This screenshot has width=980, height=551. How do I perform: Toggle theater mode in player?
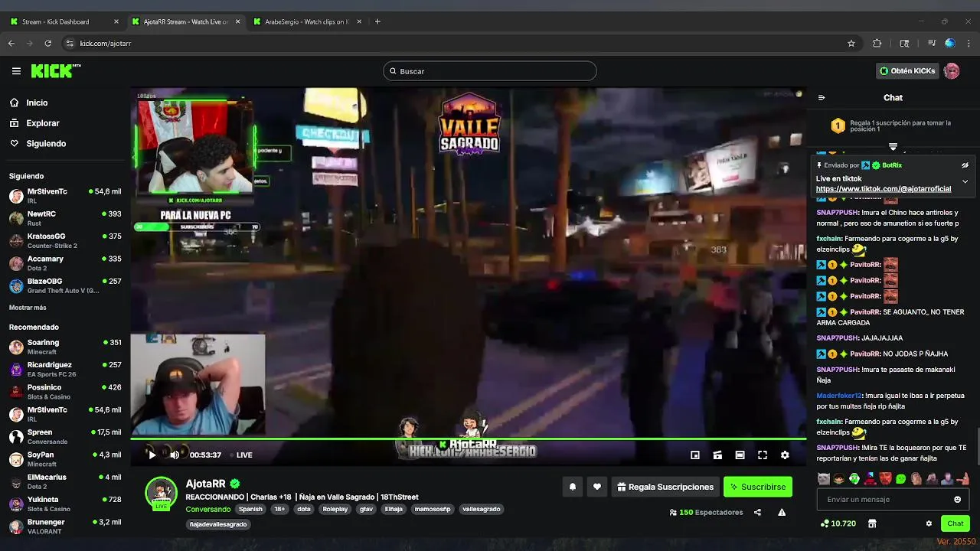[x=740, y=455]
